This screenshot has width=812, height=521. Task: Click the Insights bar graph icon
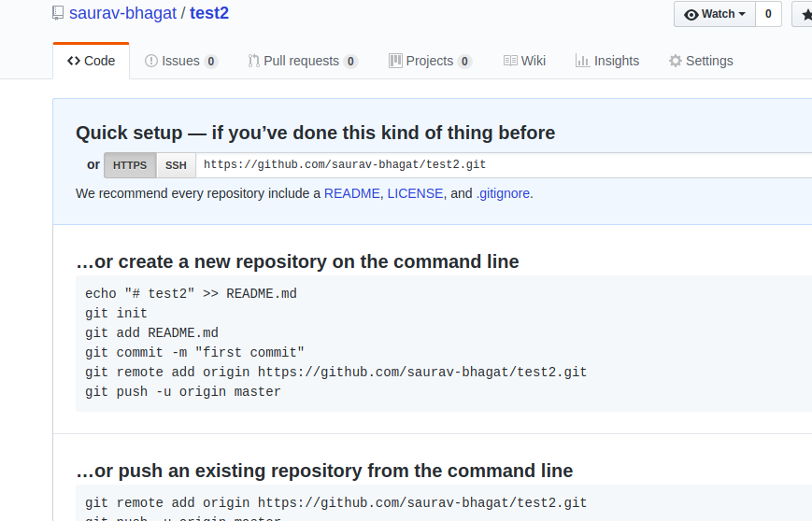point(582,61)
